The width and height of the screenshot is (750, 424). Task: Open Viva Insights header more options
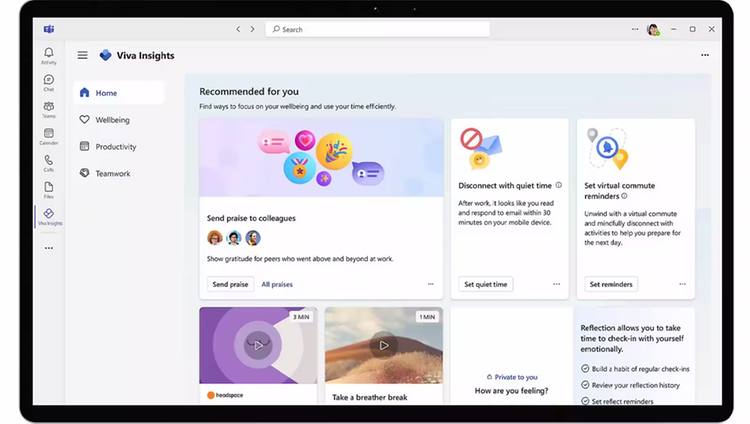[x=705, y=55]
